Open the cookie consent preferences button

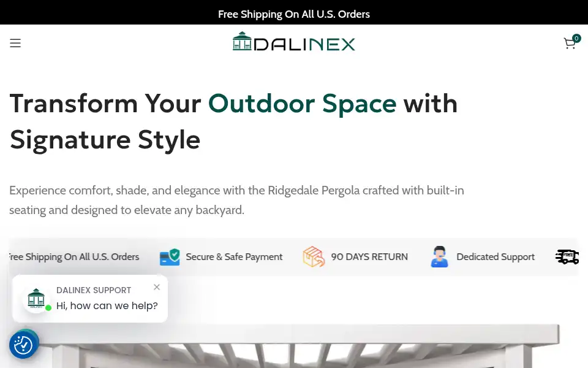click(24, 344)
